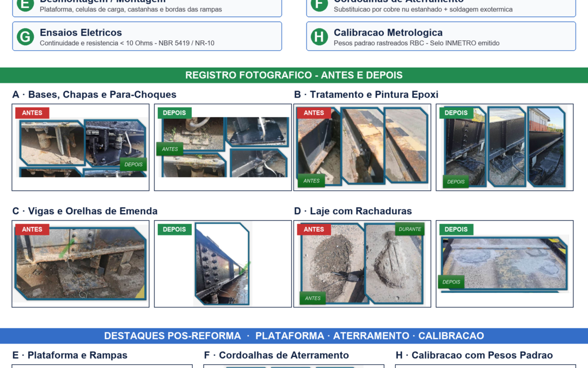Select the 'Substituicao por cobre nu estanhado' subtitle
Screen dimensions: 588x368
(423, 9)
